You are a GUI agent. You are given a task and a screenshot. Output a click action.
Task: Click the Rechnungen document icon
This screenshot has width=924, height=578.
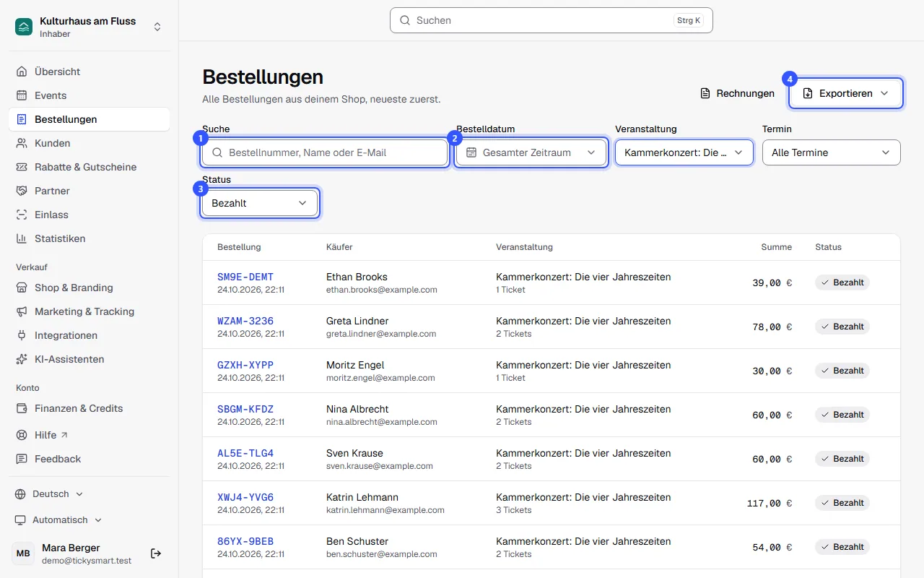pyautogui.click(x=705, y=93)
